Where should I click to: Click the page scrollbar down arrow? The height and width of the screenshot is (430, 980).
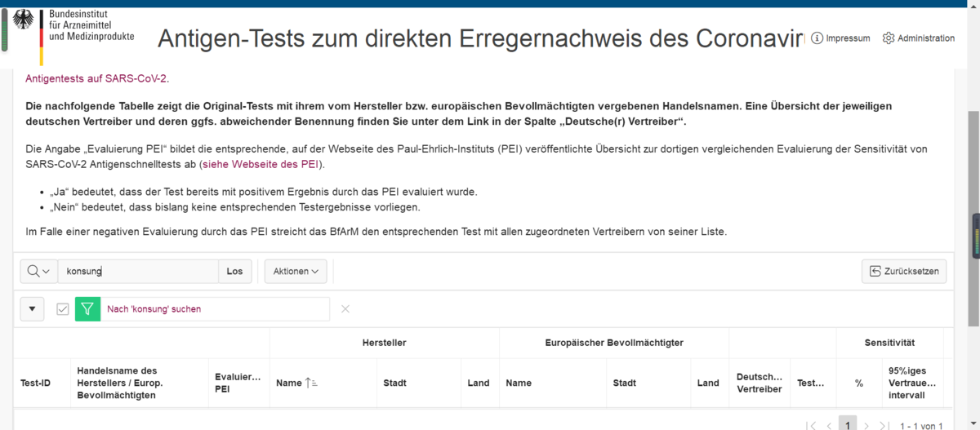(973, 423)
